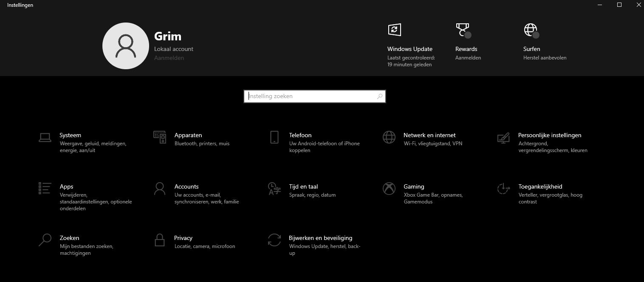Select the Apps category label
644x282 pixels.
click(x=67, y=186)
